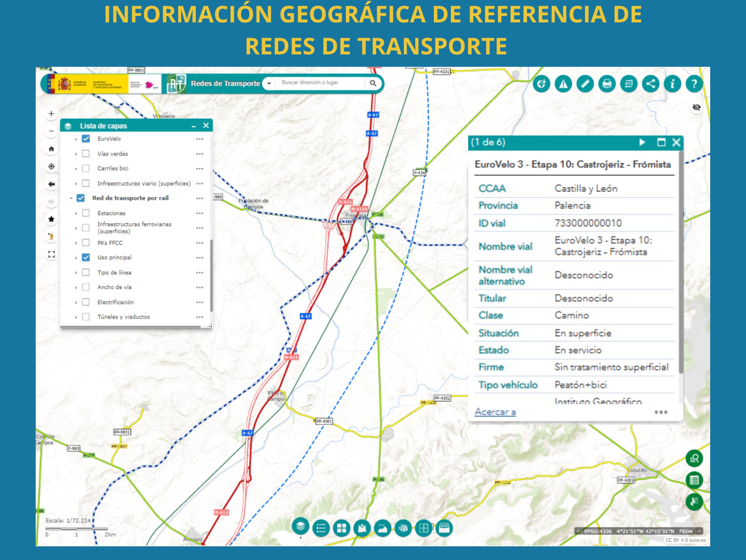Open options menu for Uso principal layer
This screenshot has width=746, height=560.
pos(200,258)
